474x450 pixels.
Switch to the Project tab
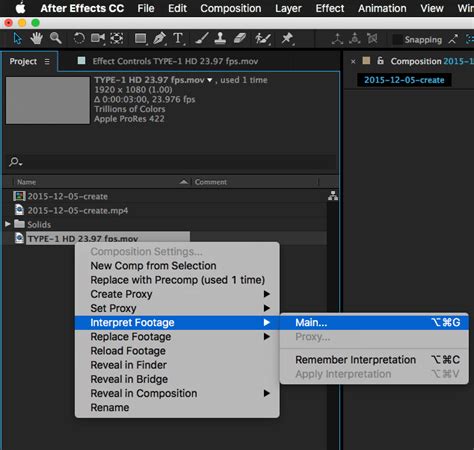23,61
